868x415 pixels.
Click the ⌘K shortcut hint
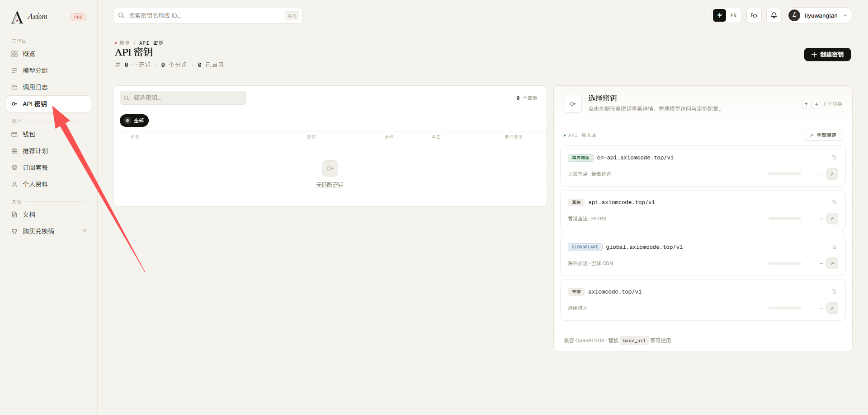(x=292, y=16)
